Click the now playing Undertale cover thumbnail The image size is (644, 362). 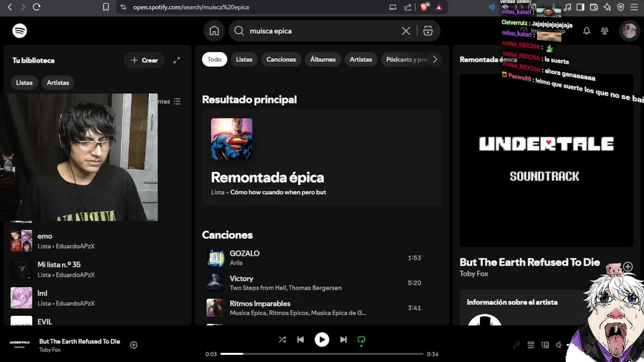20,345
